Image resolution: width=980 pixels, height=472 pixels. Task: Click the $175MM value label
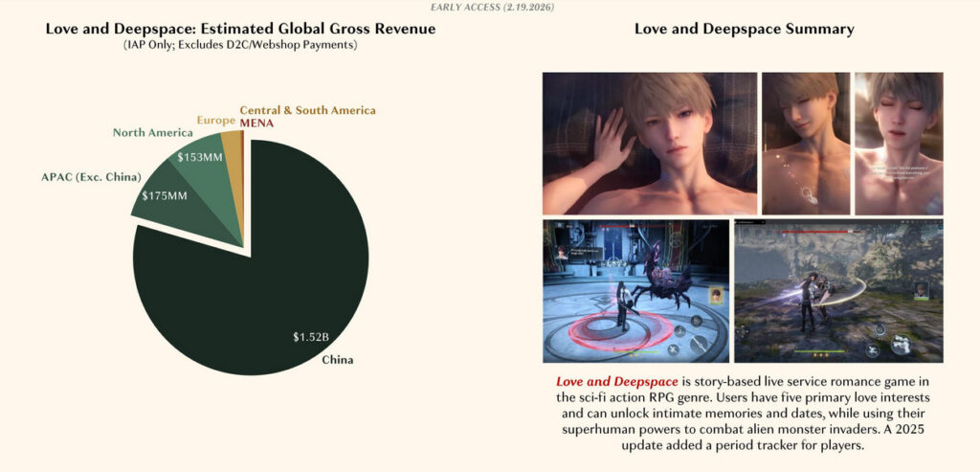pos(165,195)
